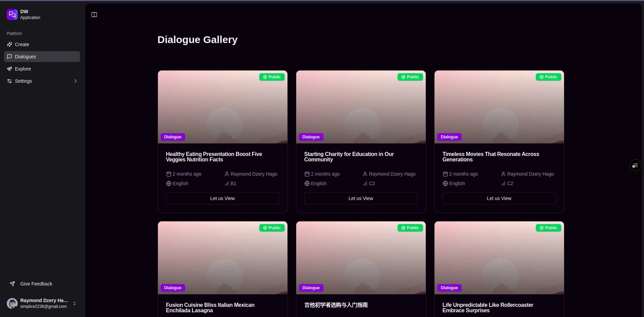Image resolution: width=644 pixels, height=317 pixels.
Task: Click the Settings sliders icon
Action: click(9, 81)
